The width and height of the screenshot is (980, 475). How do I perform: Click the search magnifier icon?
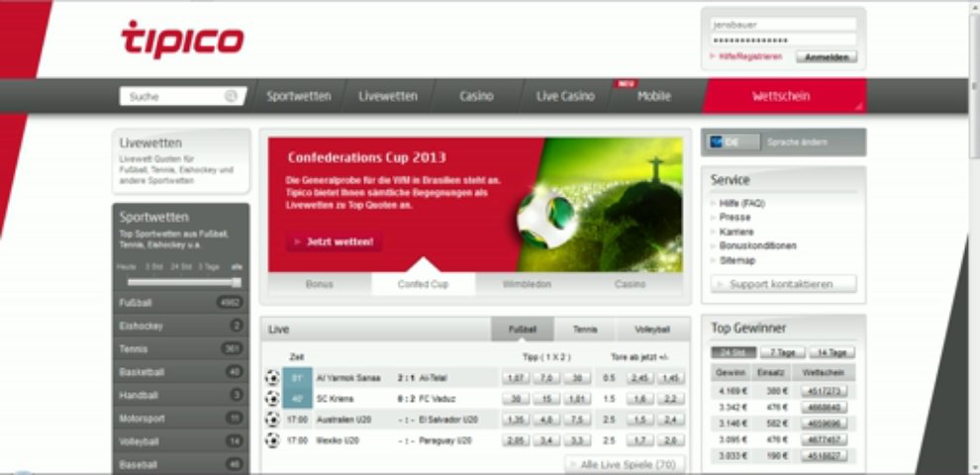pos(231,97)
